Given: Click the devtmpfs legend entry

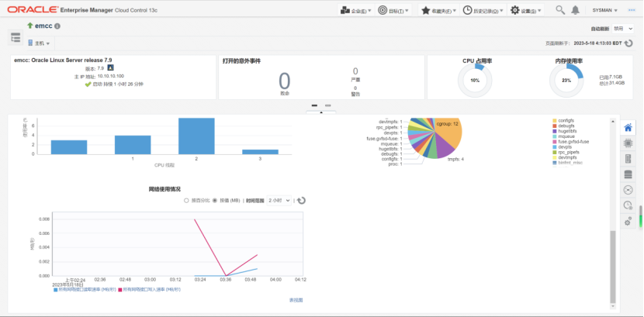Looking at the screenshot, I should coord(565,157).
